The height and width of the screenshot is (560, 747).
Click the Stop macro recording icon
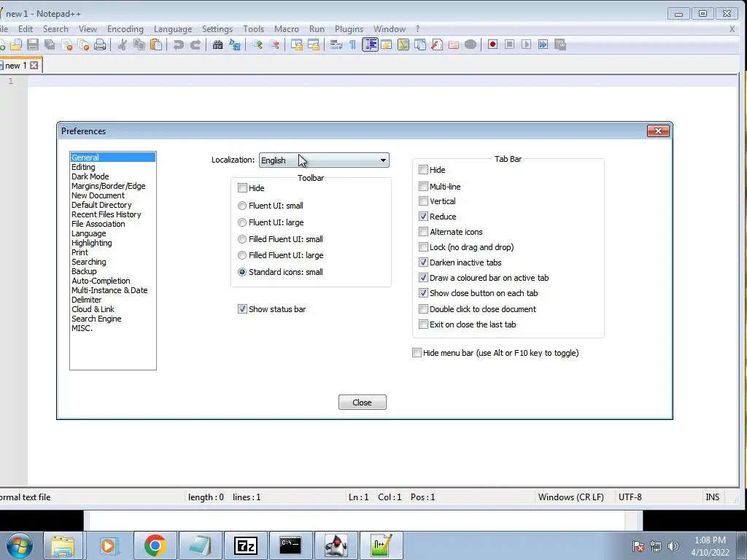pos(509,44)
